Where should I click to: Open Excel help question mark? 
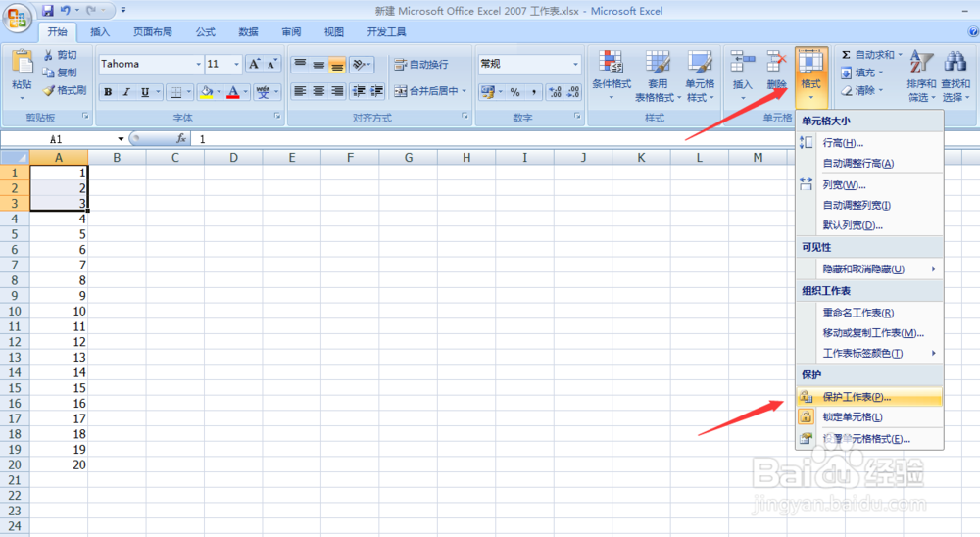pyautogui.click(x=973, y=32)
